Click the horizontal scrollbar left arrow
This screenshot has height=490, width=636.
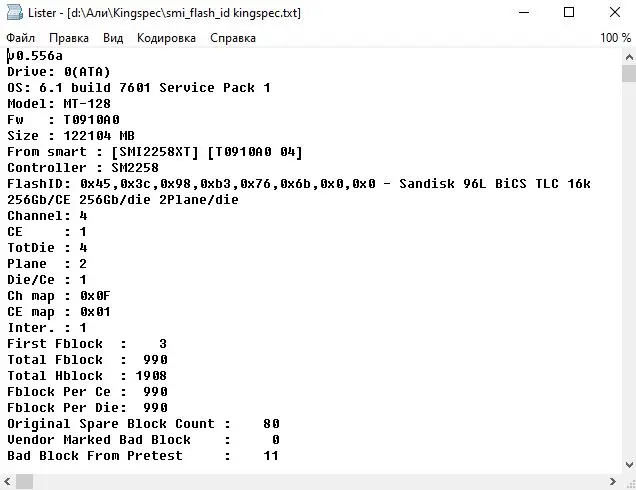click(7, 481)
